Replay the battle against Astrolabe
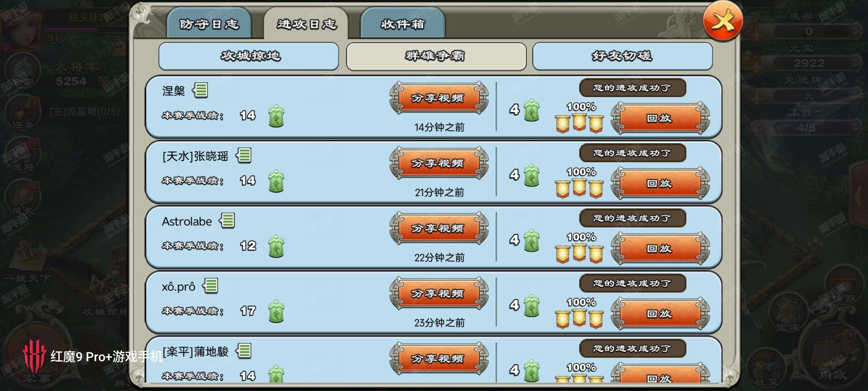 660,248
